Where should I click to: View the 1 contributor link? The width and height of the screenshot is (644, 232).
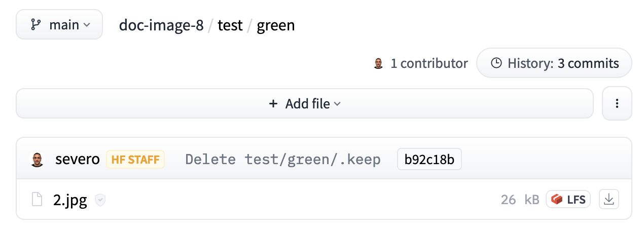(429, 63)
